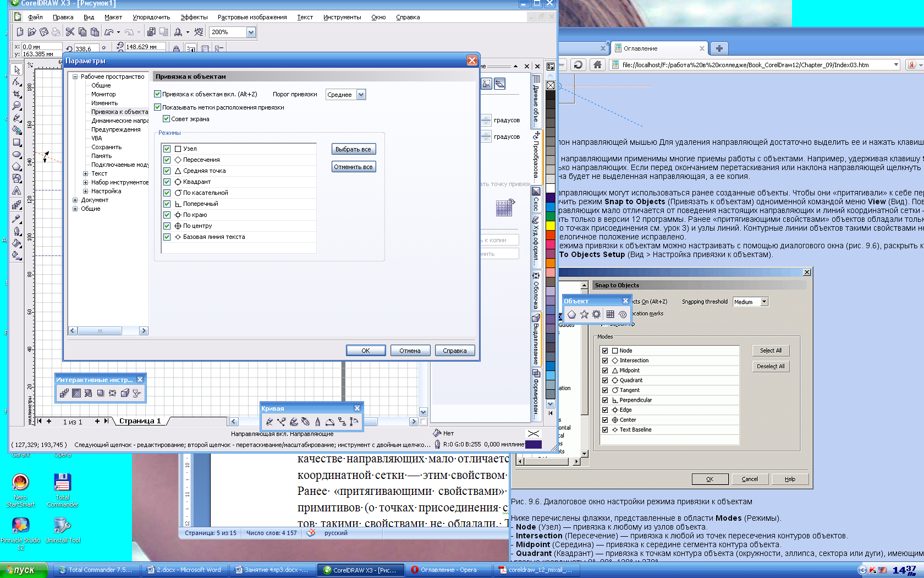Select the Ellipse tool in toolbox

(x=17, y=155)
